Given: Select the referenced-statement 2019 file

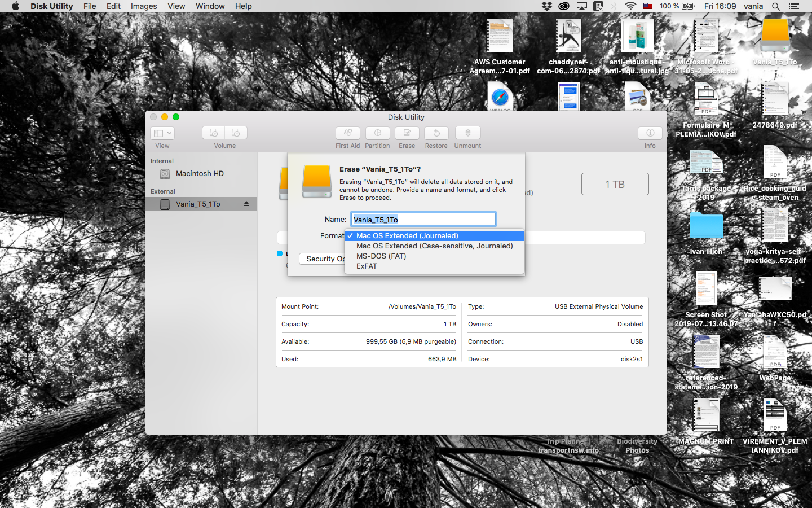Looking at the screenshot, I should 706,352.
